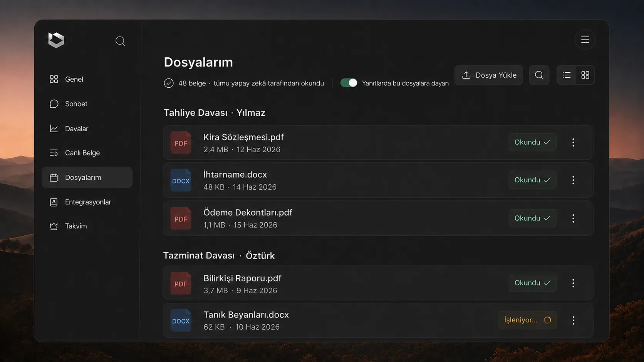This screenshot has height=362, width=644.
Task: Open options menu for Tanık Beyanları.docx
Action: coord(573,320)
